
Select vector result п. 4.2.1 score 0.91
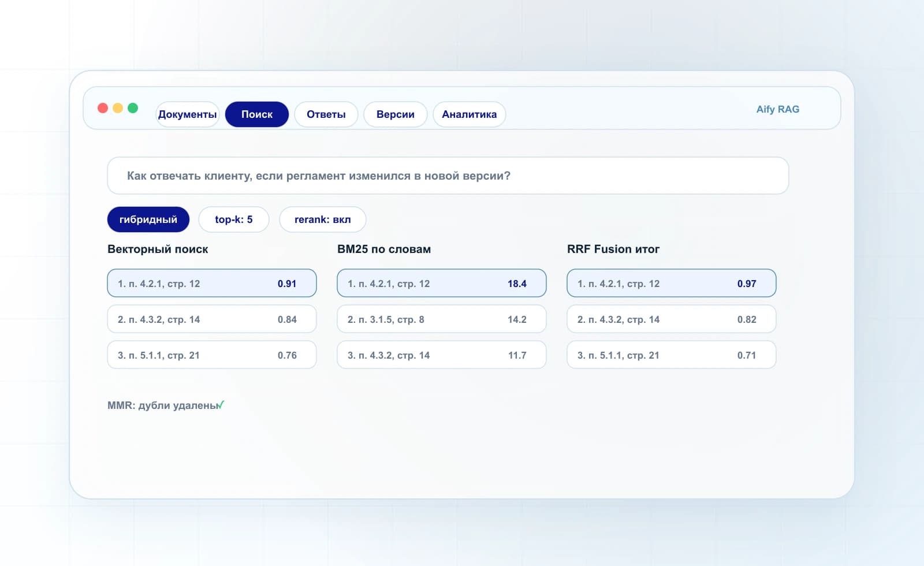tap(212, 283)
